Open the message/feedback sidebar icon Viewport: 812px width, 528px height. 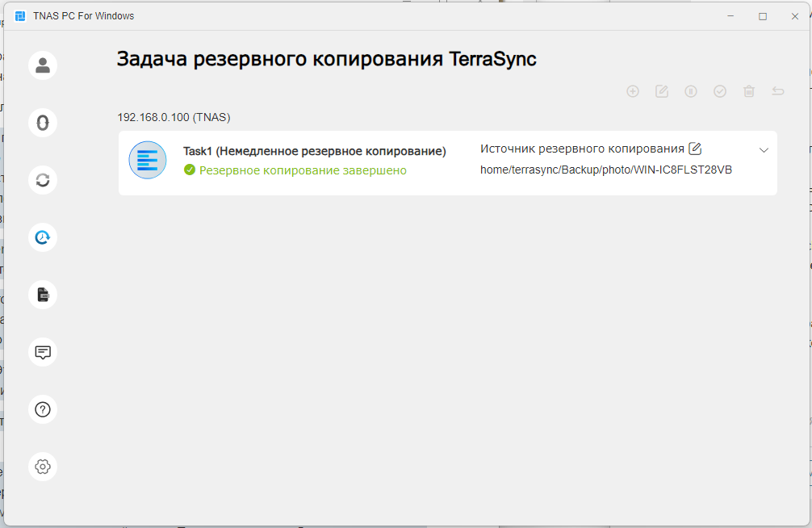click(x=43, y=352)
